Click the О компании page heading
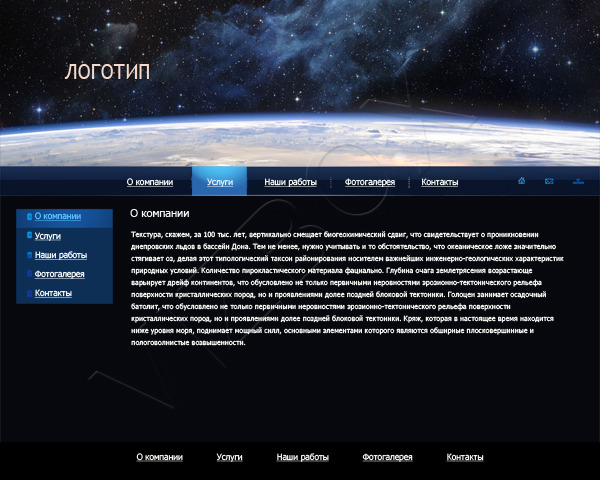This screenshot has width=600, height=480. 160,213
